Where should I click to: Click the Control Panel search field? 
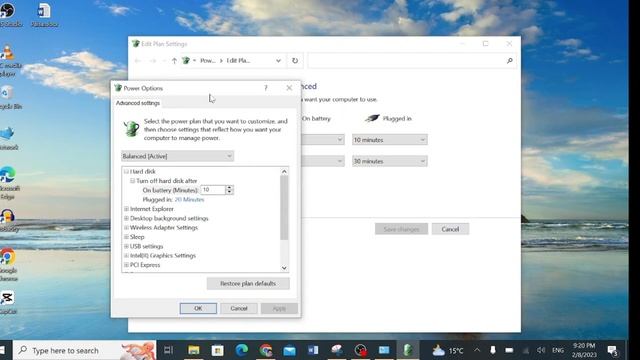coord(412,61)
